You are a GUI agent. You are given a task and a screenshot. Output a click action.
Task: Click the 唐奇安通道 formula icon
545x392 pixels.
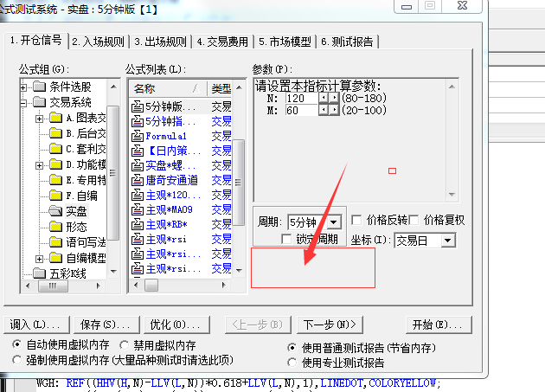pos(138,180)
